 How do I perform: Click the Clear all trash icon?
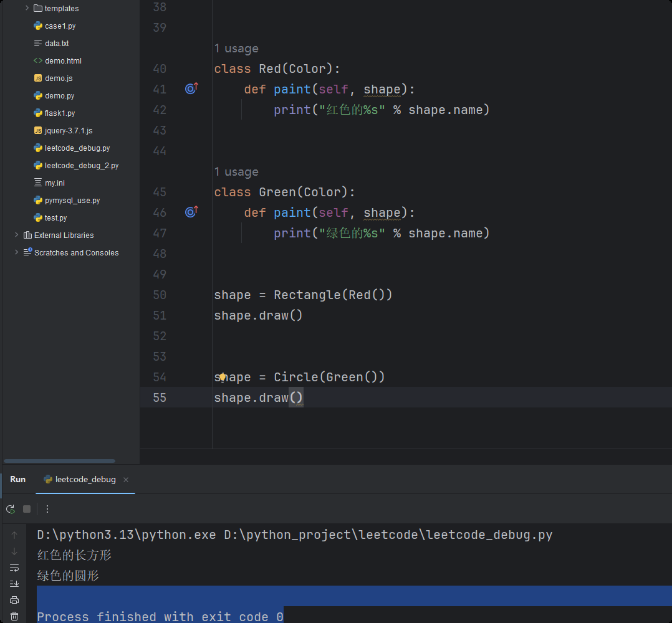(x=14, y=617)
